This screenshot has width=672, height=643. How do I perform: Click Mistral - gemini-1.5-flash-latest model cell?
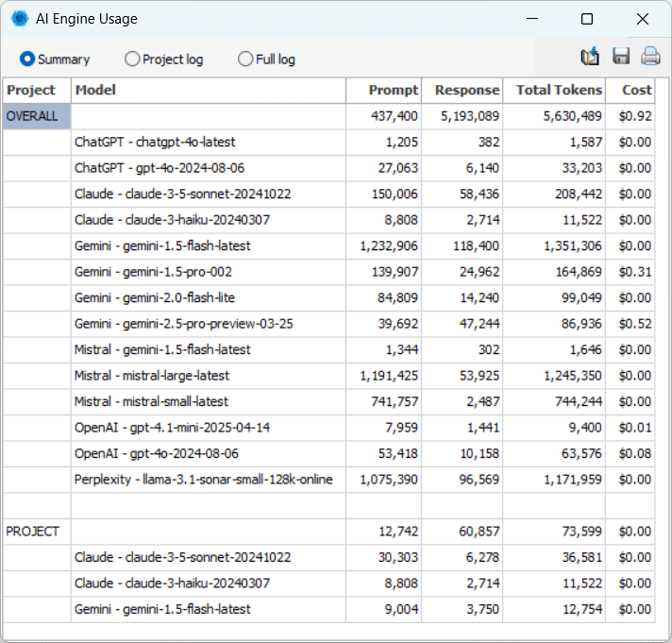(209, 349)
